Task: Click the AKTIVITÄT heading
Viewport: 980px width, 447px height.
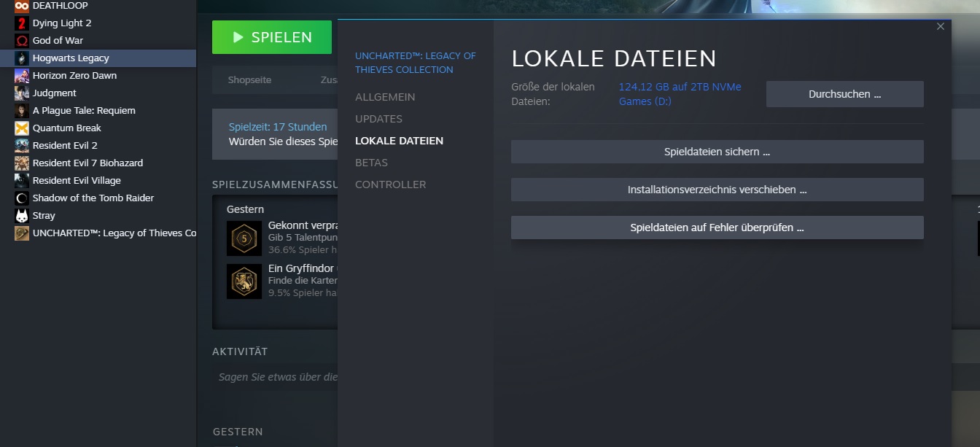Action: coord(240,351)
